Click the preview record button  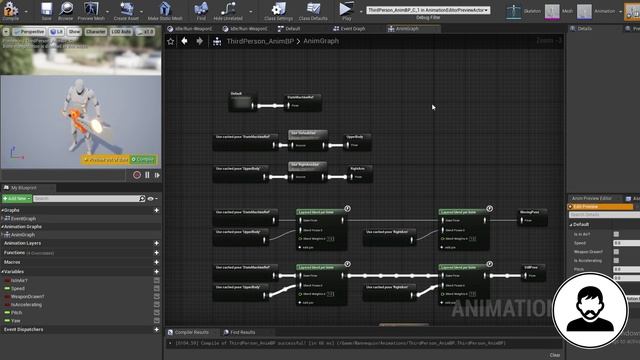coord(137,175)
